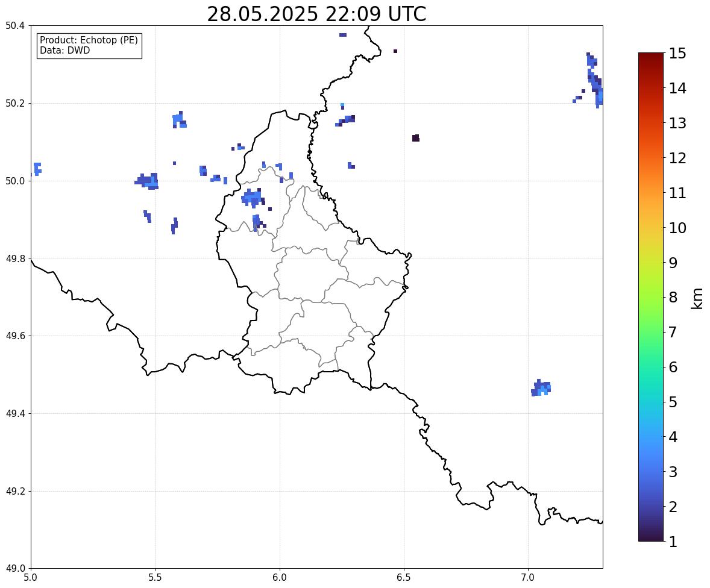Click the latitude axis label 49.2
Image resolution: width=710 pixels, height=588 pixels.
(x=15, y=491)
